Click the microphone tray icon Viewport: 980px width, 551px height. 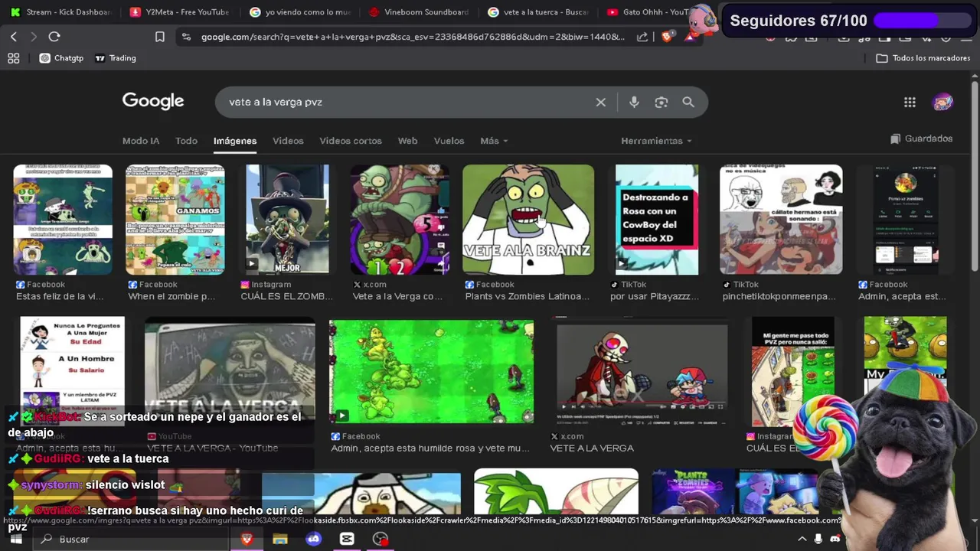click(818, 540)
